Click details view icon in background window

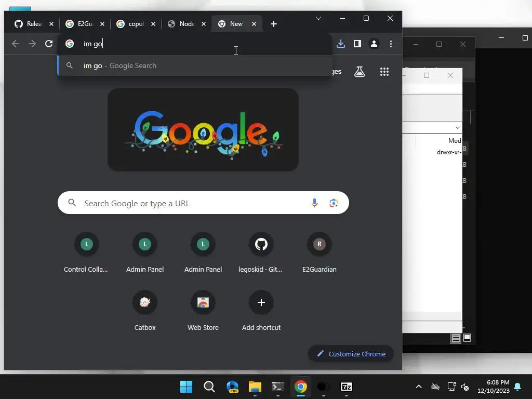pyautogui.click(x=456, y=338)
